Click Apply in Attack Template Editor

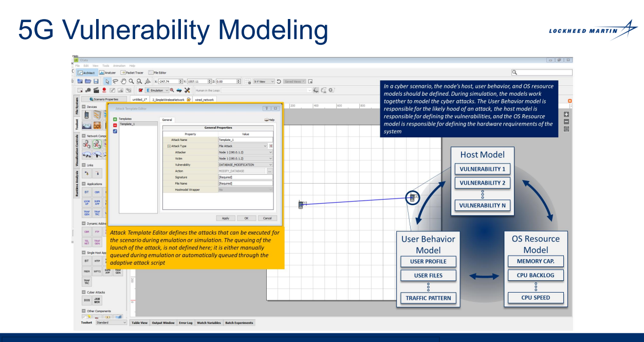(226, 218)
